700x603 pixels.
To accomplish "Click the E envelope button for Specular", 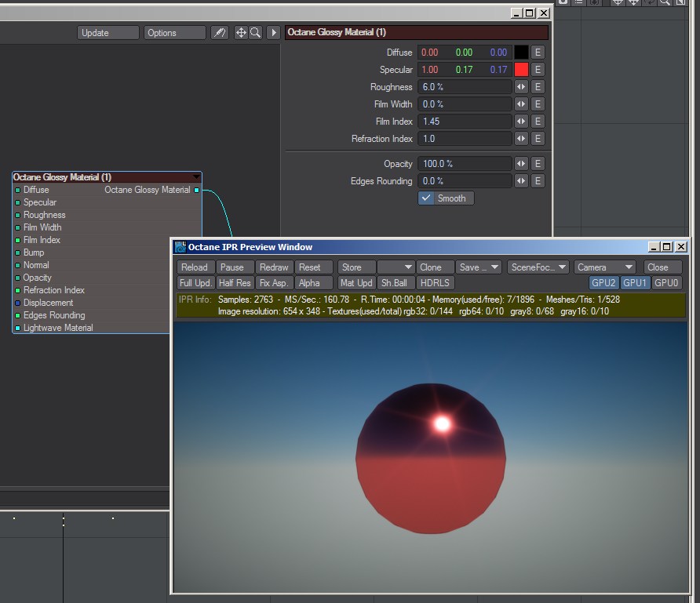I will [x=538, y=70].
